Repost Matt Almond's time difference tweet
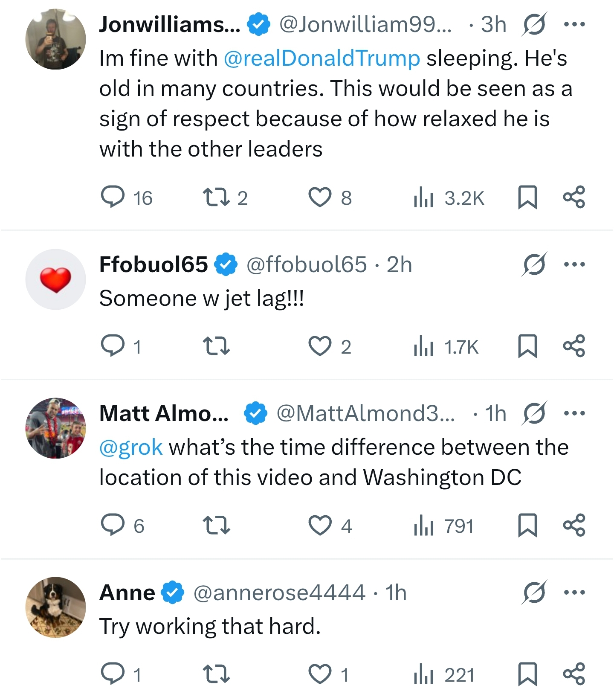The width and height of the screenshot is (614, 700). tap(216, 525)
